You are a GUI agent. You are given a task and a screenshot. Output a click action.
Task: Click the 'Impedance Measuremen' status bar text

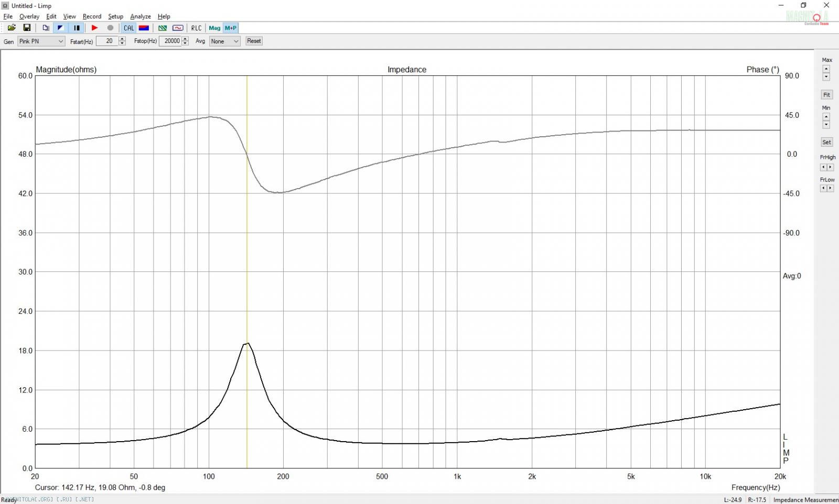point(805,500)
